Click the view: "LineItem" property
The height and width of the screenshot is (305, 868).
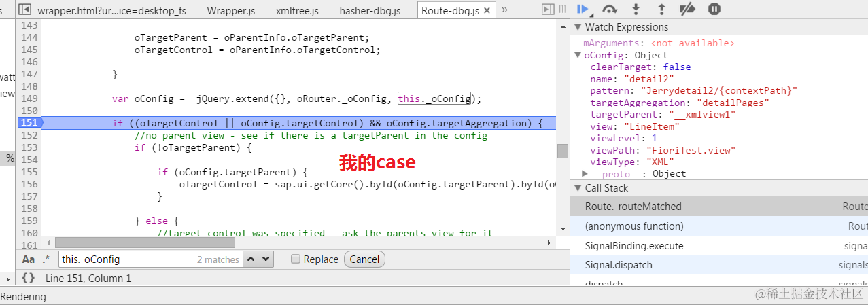click(x=635, y=128)
